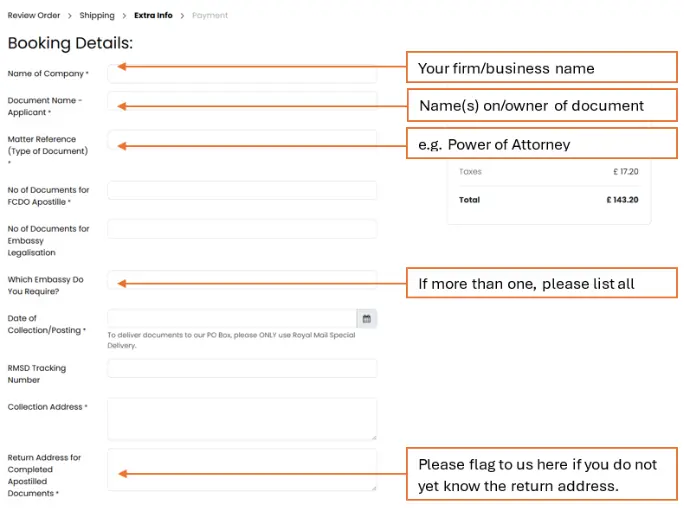Image resolution: width=690 pixels, height=511 pixels.
Task: Select the Extra Info breadcrumb step
Action: point(153,16)
